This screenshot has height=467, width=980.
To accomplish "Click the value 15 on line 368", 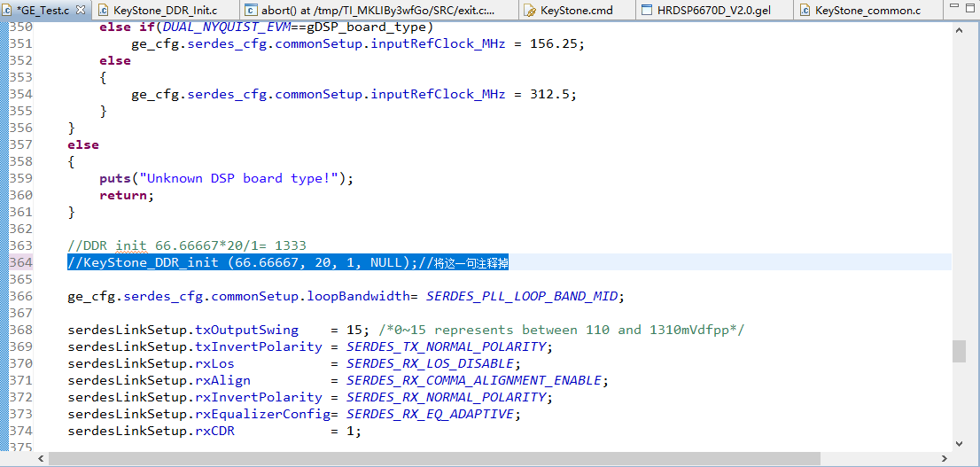I will pos(354,330).
